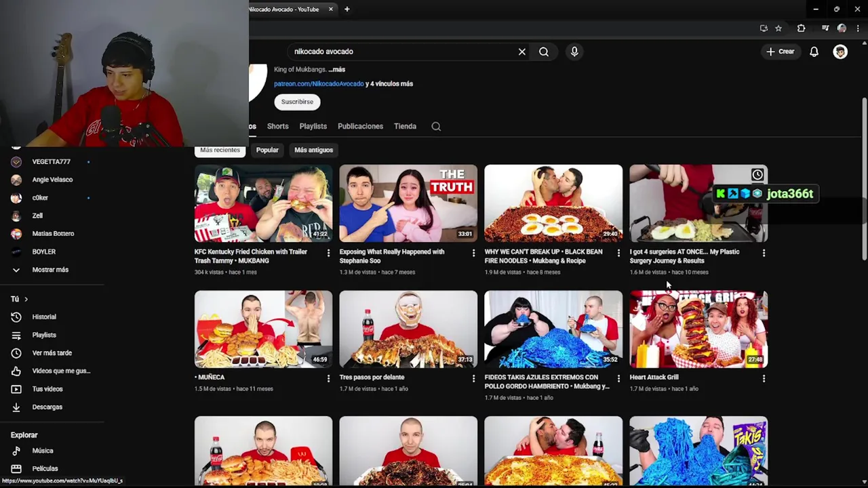The width and height of the screenshot is (868, 488).
Task: Open the notifications bell
Action: click(814, 52)
